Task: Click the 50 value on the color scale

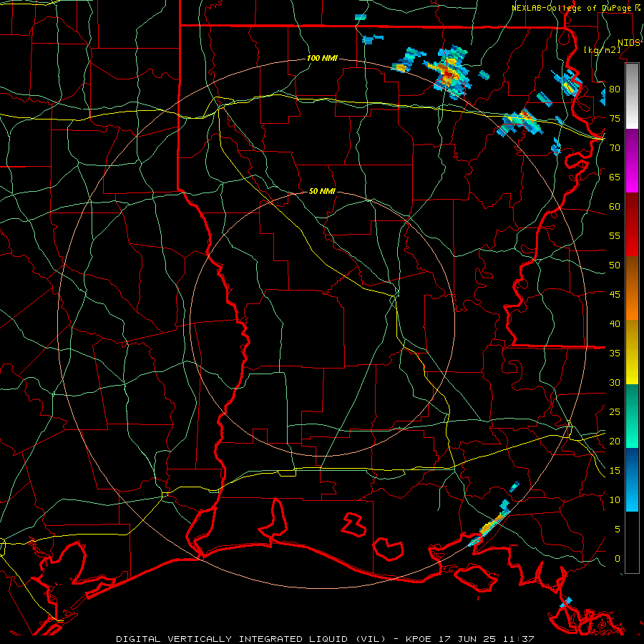Action: (615, 265)
